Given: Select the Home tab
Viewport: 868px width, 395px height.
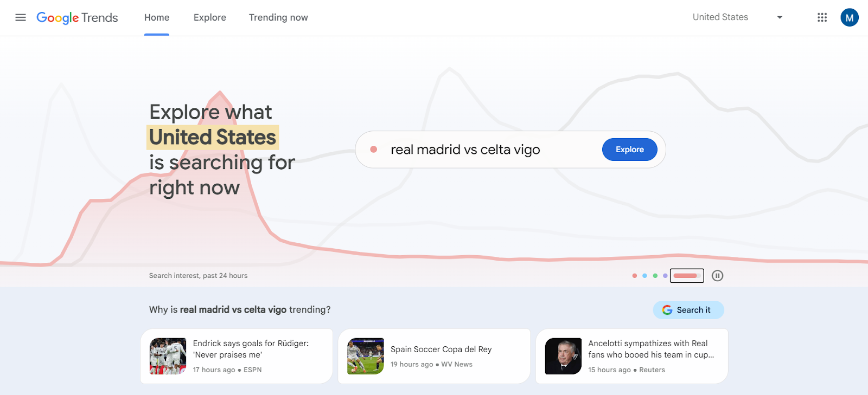Looking at the screenshot, I should coord(156,17).
